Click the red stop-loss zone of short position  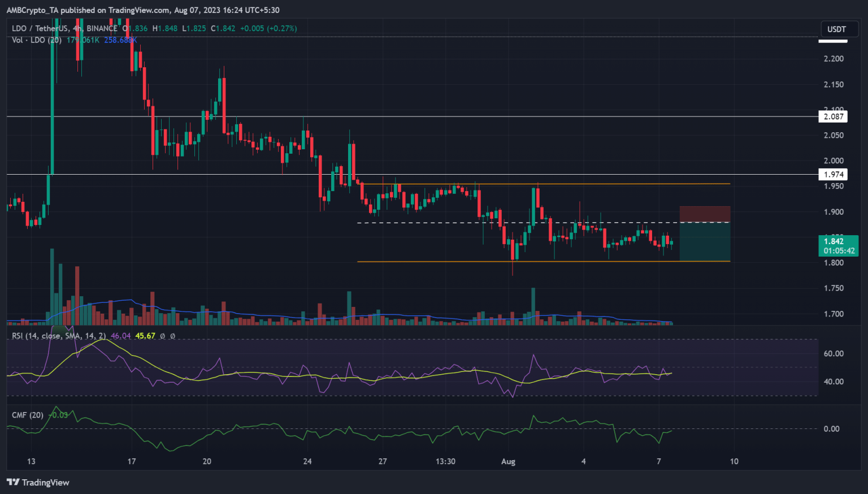click(x=704, y=214)
